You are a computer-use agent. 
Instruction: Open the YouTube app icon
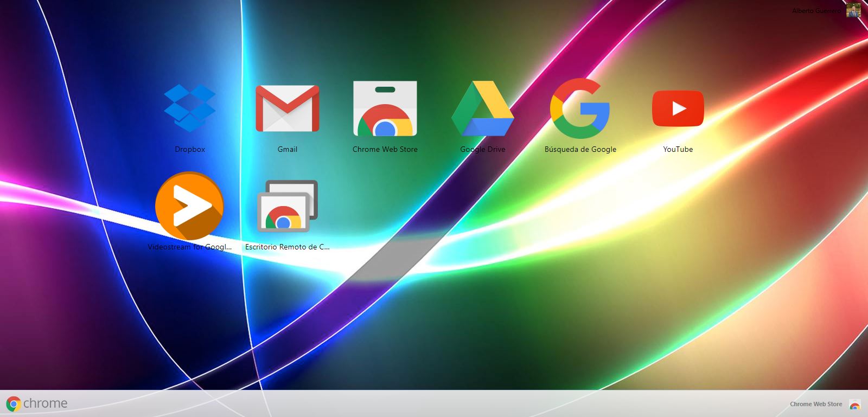(x=678, y=108)
